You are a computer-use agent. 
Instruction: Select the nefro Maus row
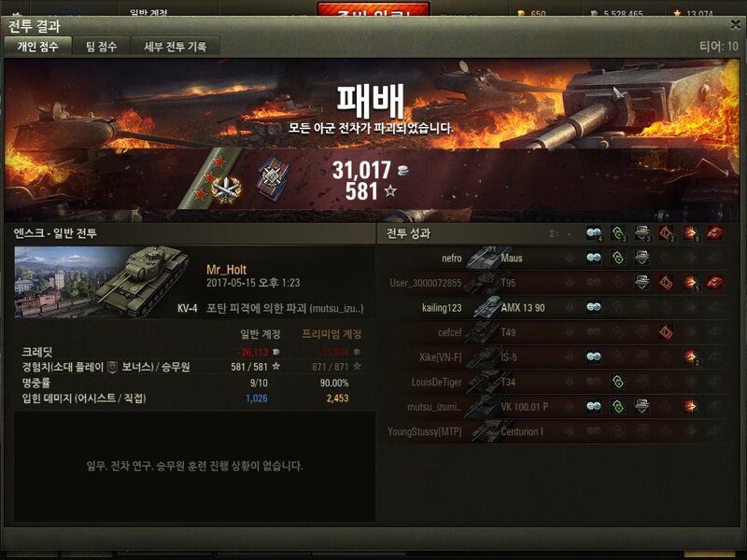(x=554, y=259)
